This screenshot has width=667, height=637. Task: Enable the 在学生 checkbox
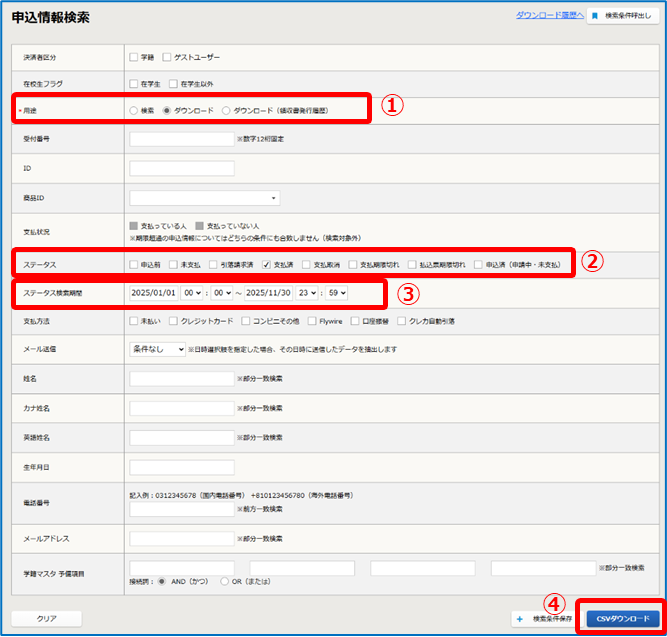[x=134, y=84]
